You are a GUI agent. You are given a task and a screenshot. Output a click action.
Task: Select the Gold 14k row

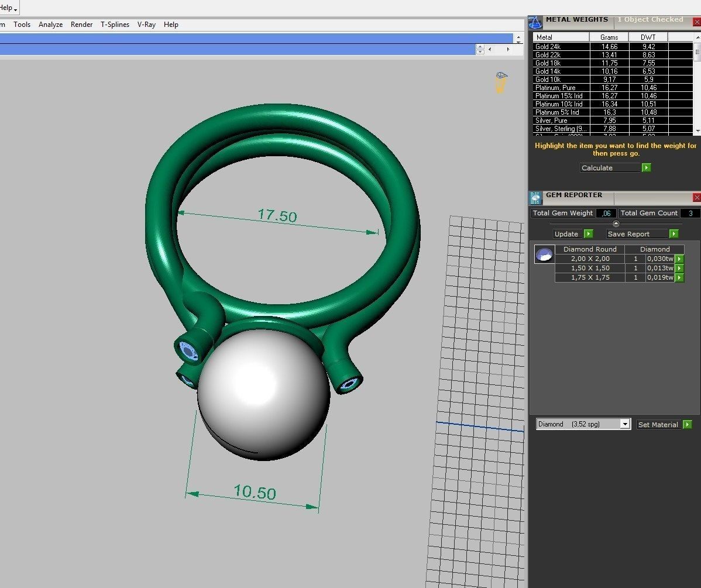(613, 71)
